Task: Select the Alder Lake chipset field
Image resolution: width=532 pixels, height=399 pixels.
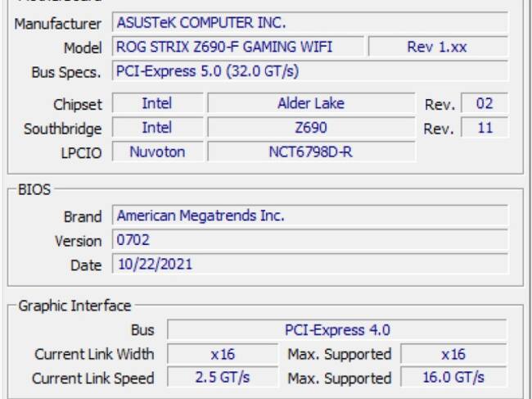Action: point(310,103)
